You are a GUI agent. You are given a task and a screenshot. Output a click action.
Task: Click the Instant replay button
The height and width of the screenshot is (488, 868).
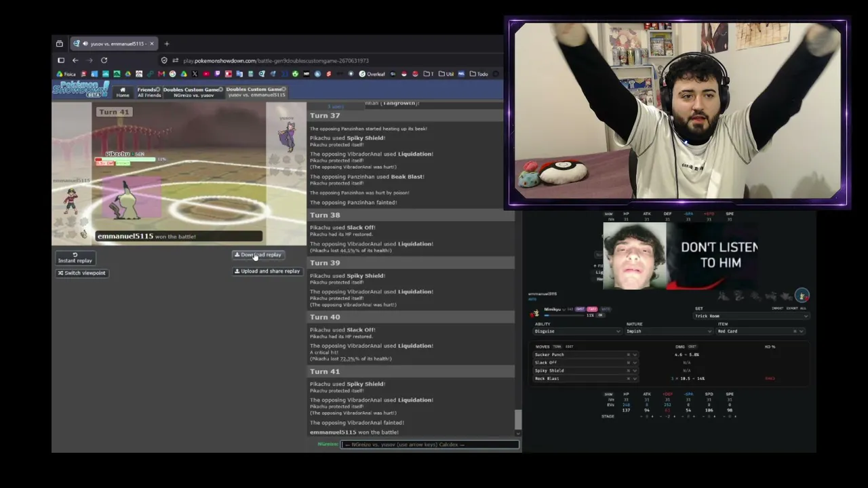[x=75, y=258]
